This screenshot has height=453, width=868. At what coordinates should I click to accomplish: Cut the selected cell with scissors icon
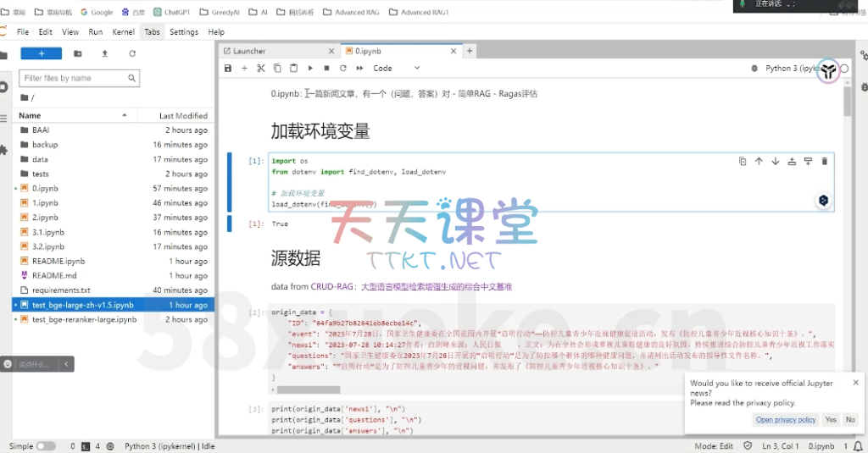261,68
